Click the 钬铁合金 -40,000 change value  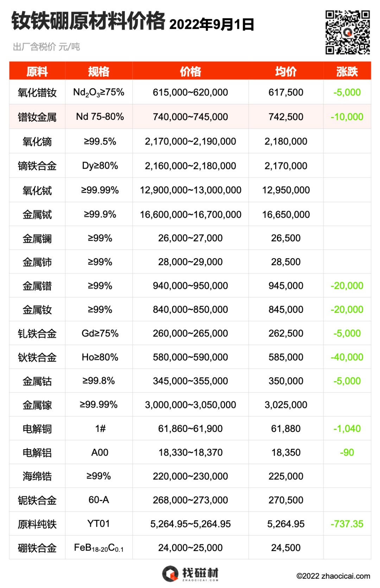coord(347,357)
